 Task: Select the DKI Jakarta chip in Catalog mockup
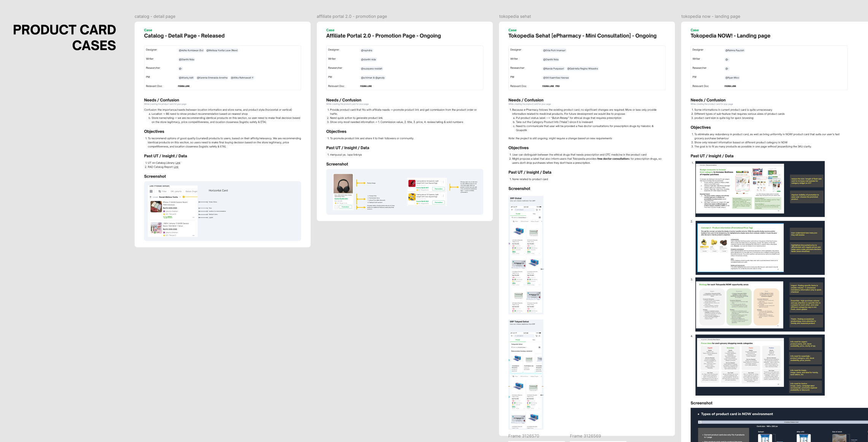(176, 191)
